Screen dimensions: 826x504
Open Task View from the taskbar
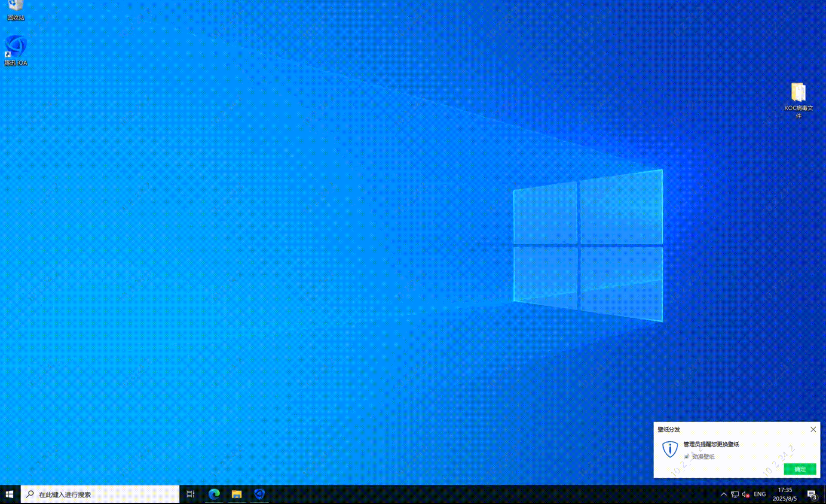190,494
